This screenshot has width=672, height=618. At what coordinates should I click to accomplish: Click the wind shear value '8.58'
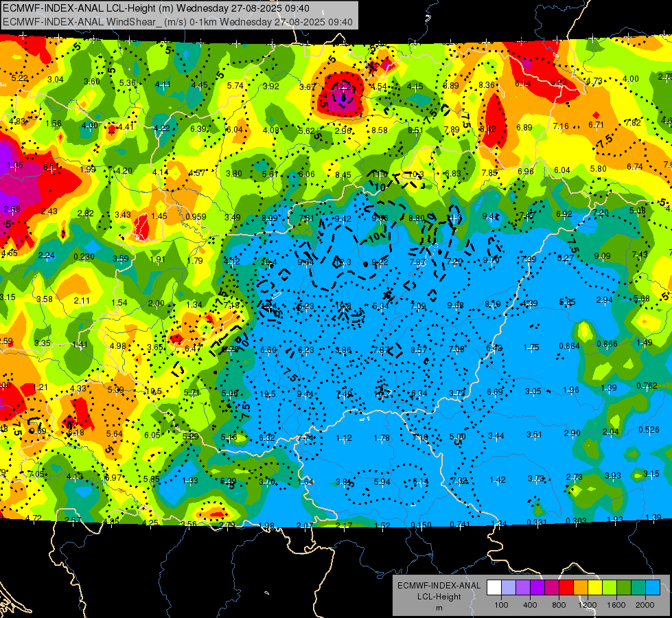click(x=380, y=130)
